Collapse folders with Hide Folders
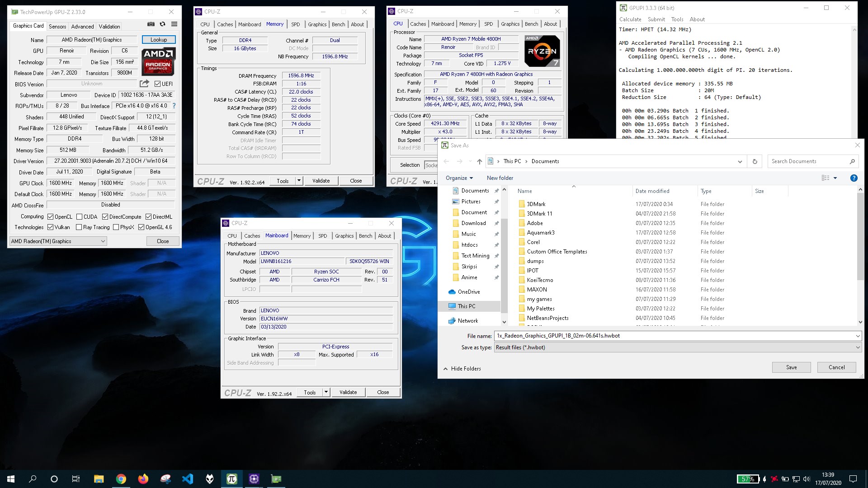Image resolution: width=868 pixels, height=488 pixels. (x=462, y=369)
